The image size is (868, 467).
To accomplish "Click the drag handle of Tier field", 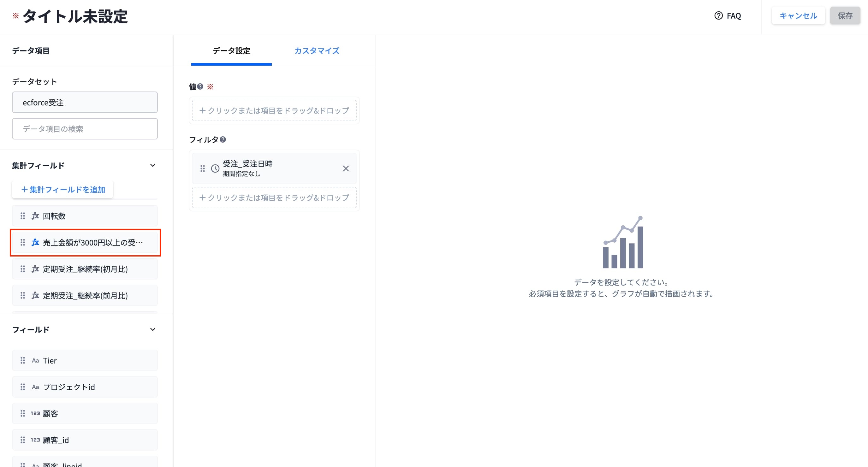I will (23, 361).
